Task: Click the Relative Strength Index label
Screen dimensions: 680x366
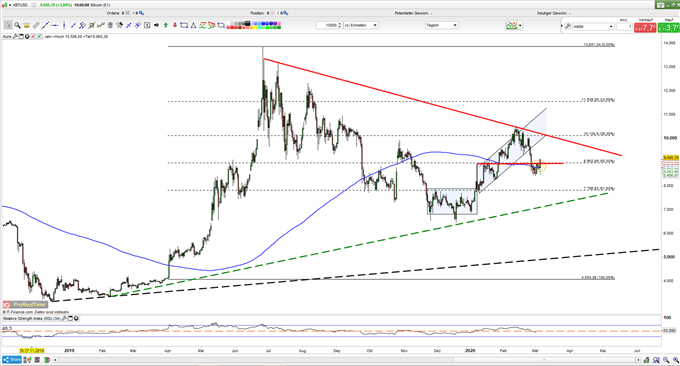Action: point(32,319)
